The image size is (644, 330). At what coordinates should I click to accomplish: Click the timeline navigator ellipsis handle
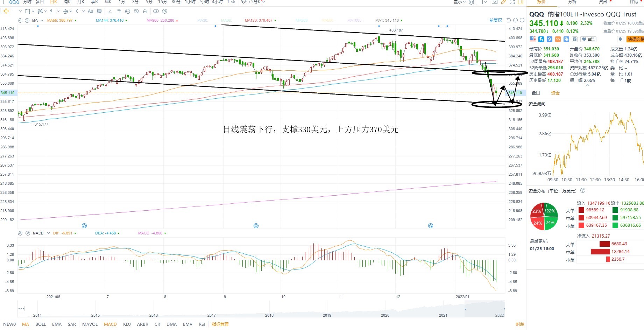[21, 308]
